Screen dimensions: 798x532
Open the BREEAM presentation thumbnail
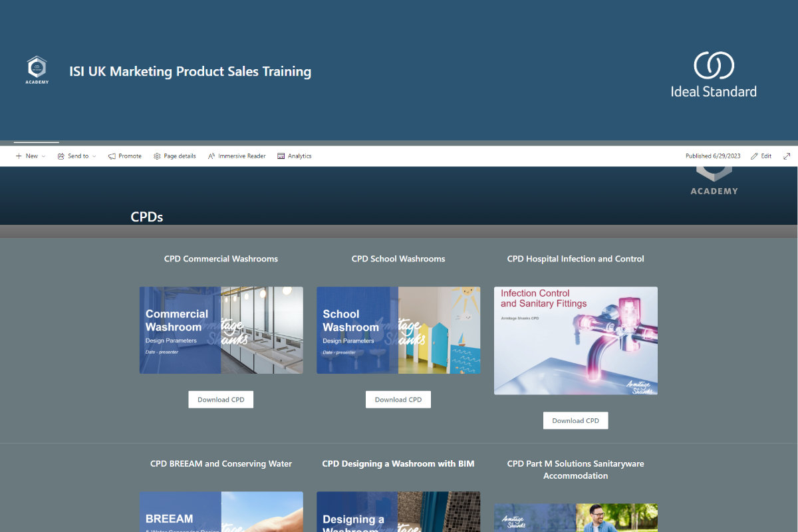pyautogui.click(x=221, y=512)
